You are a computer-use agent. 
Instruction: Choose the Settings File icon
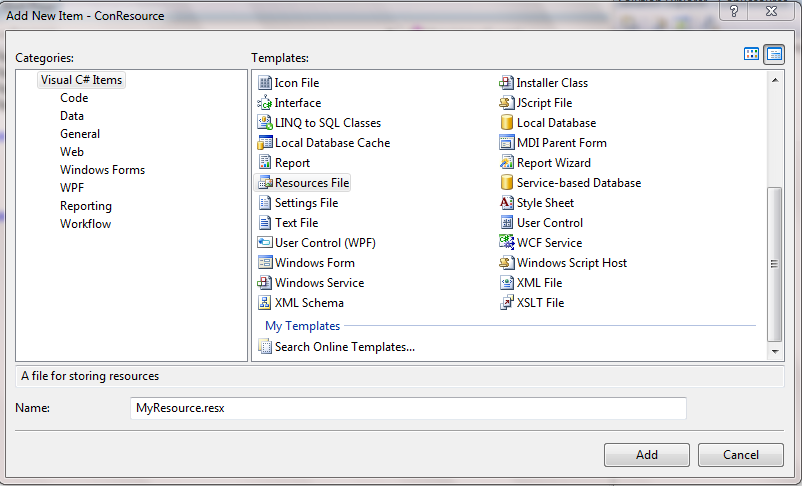coord(264,203)
